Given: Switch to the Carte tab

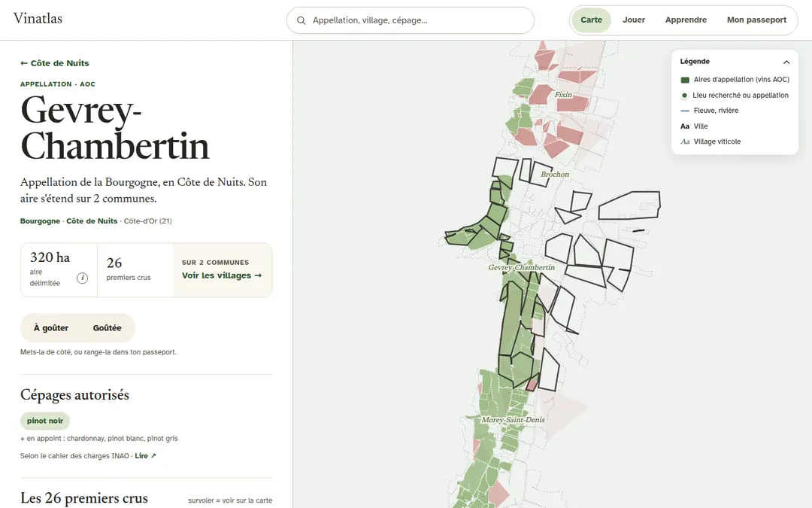Looking at the screenshot, I should (591, 20).
